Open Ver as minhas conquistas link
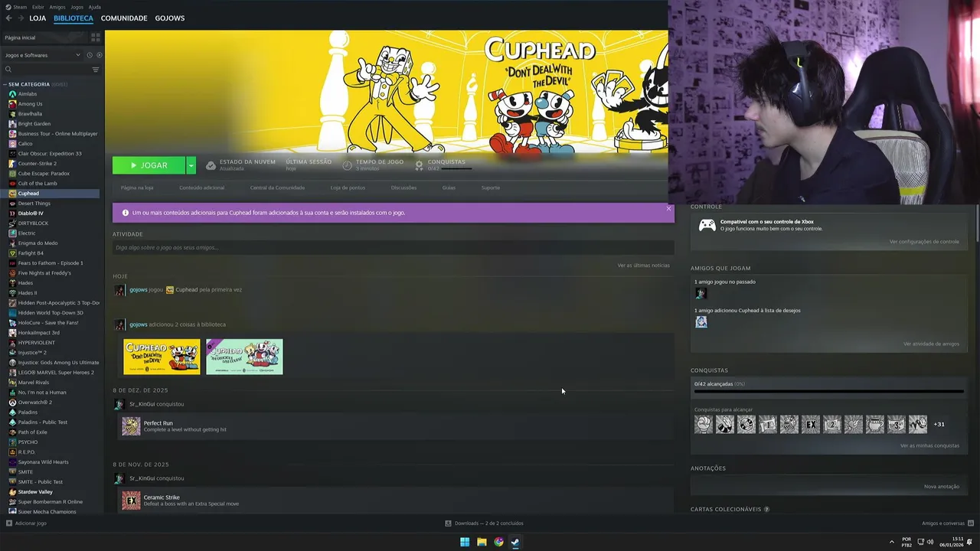 tap(929, 445)
